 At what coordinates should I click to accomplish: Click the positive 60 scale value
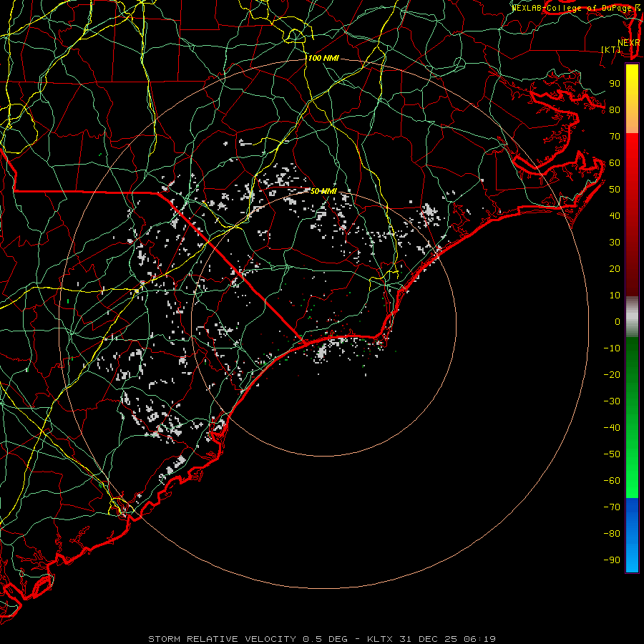click(x=615, y=163)
